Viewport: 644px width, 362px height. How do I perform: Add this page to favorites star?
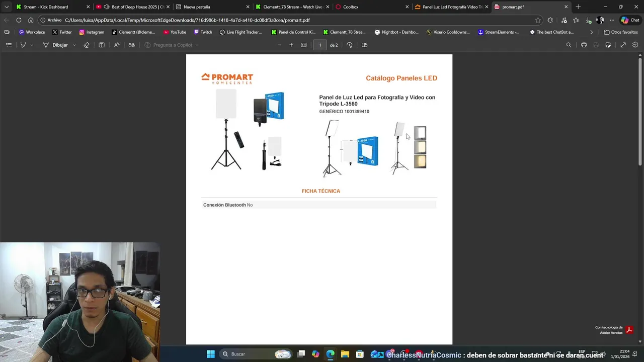[x=538, y=20]
